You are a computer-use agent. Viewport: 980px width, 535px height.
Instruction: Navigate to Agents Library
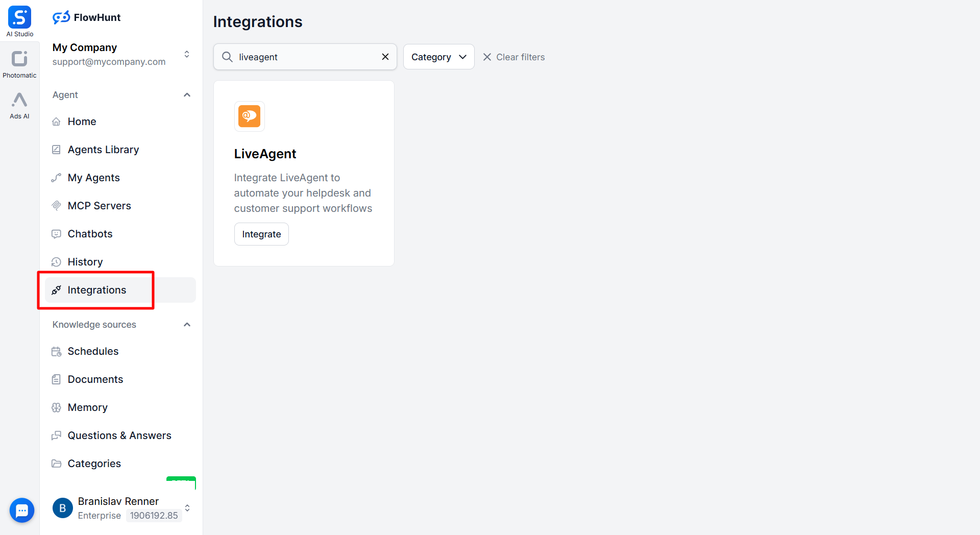(x=103, y=150)
